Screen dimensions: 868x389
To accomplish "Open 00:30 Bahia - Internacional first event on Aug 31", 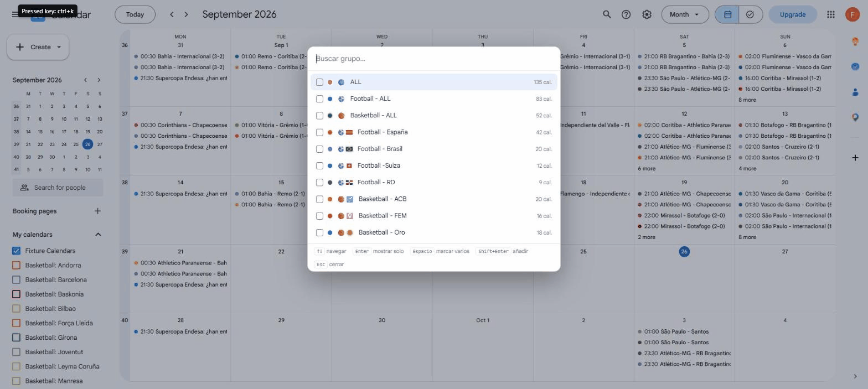I will click(180, 56).
